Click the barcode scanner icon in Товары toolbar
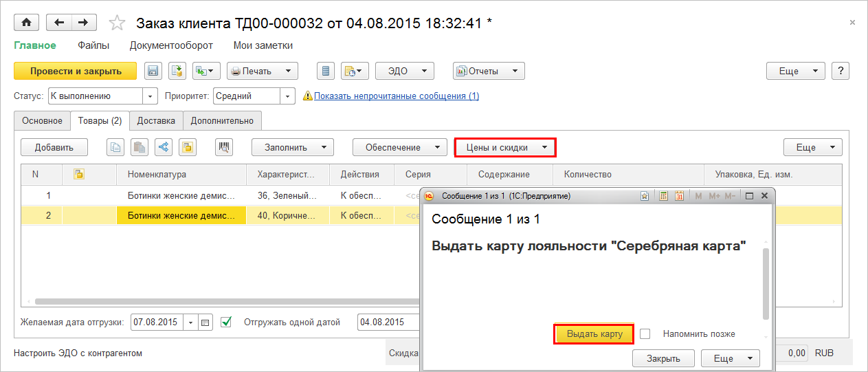The image size is (868, 372). tap(224, 147)
